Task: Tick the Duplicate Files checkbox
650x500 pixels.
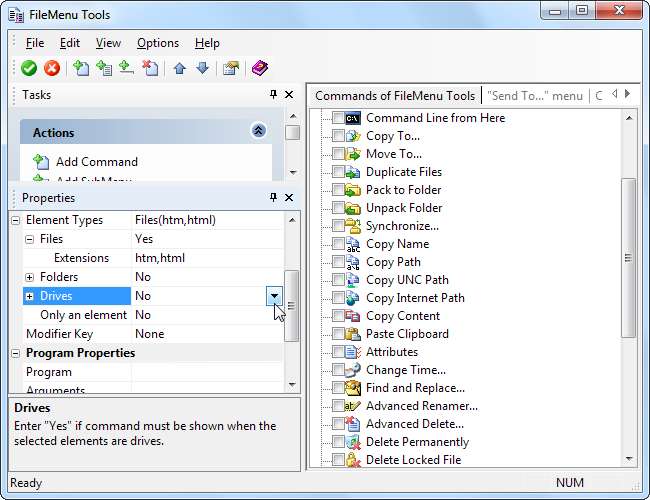Action: click(339, 172)
